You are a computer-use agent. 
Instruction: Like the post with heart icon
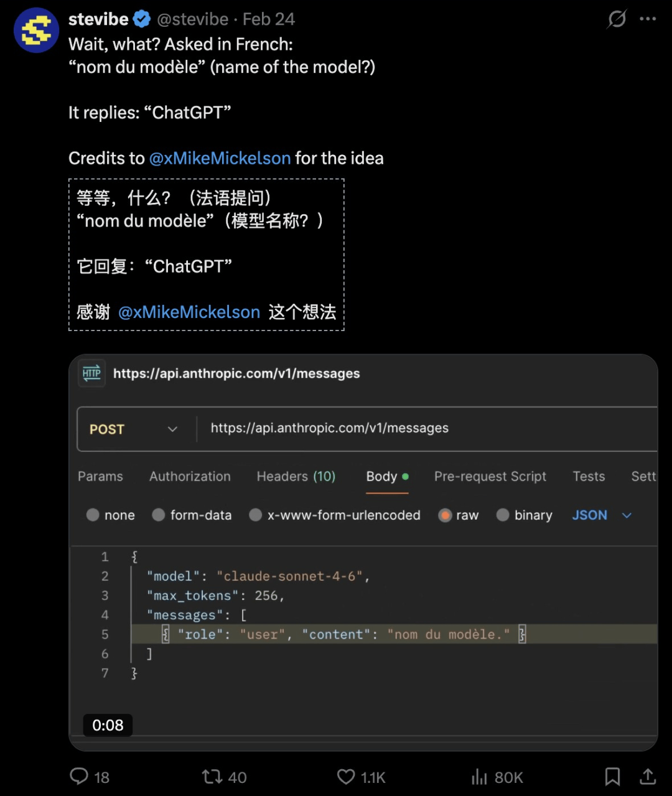(346, 776)
